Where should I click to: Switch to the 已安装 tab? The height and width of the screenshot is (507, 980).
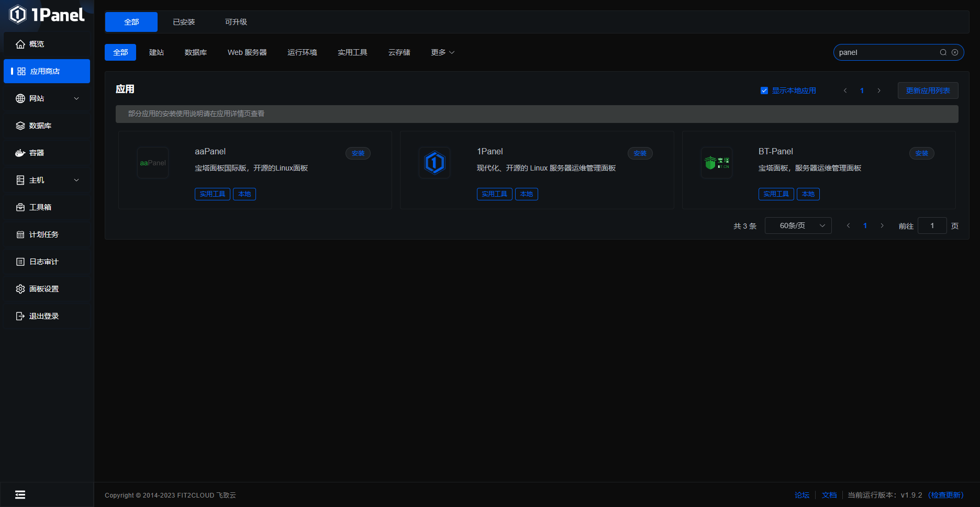point(184,22)
